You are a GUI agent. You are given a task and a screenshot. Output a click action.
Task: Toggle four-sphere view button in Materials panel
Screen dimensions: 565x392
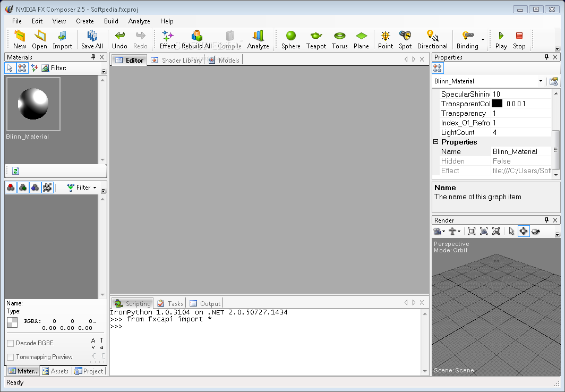click(x=22, y=68)
